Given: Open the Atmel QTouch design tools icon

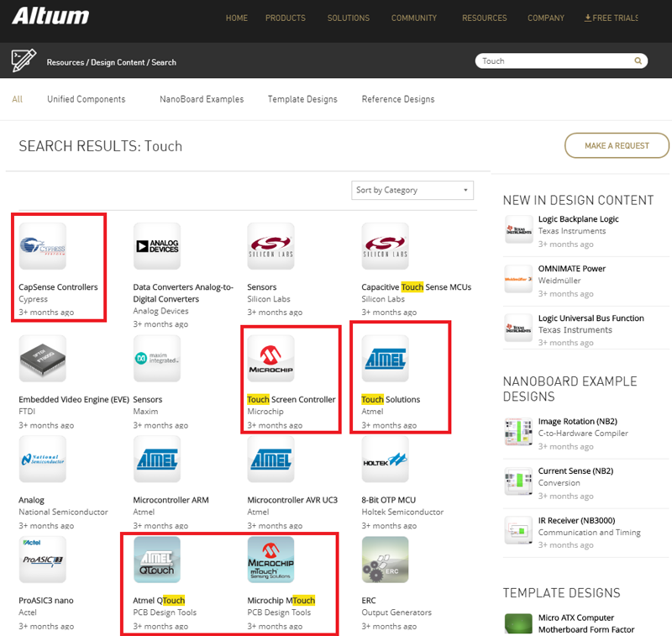Looking at the screenshot, I should [156, 560].
